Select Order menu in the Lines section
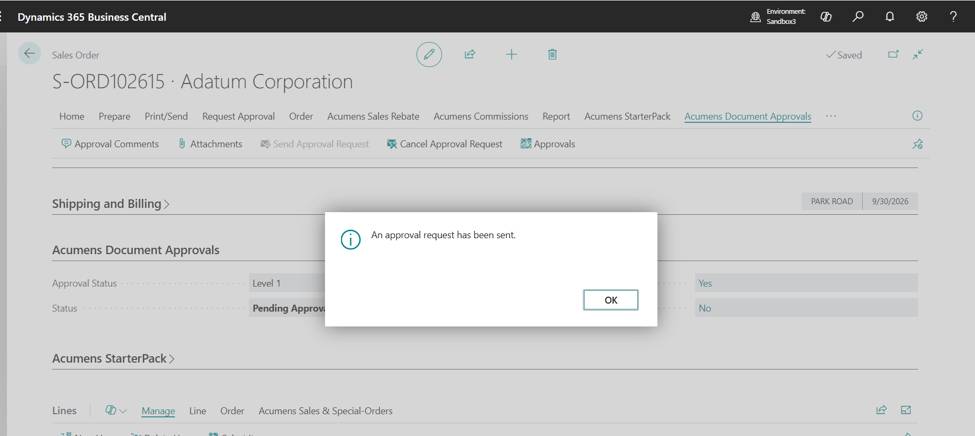 (x=232, y=410)
